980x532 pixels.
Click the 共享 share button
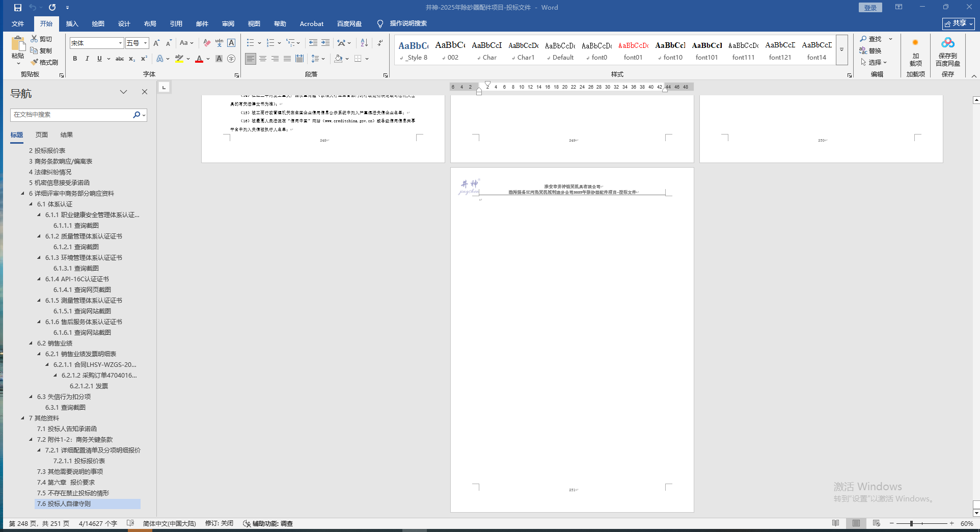959,23
